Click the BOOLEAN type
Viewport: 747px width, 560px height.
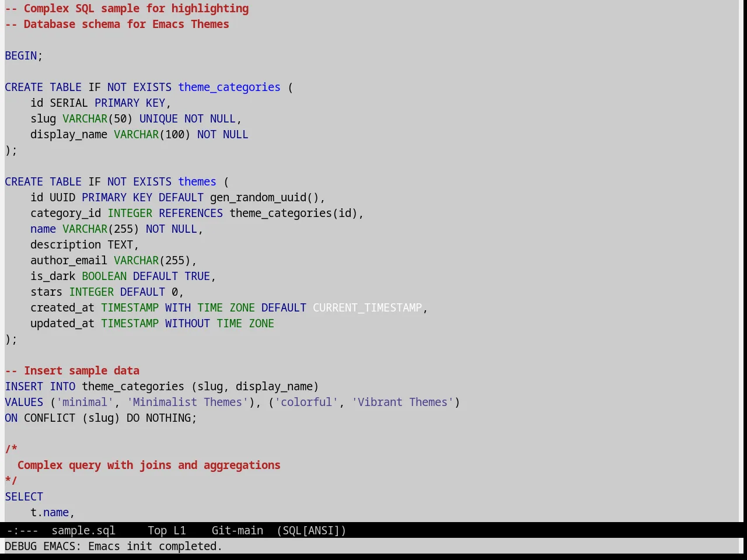104,276
